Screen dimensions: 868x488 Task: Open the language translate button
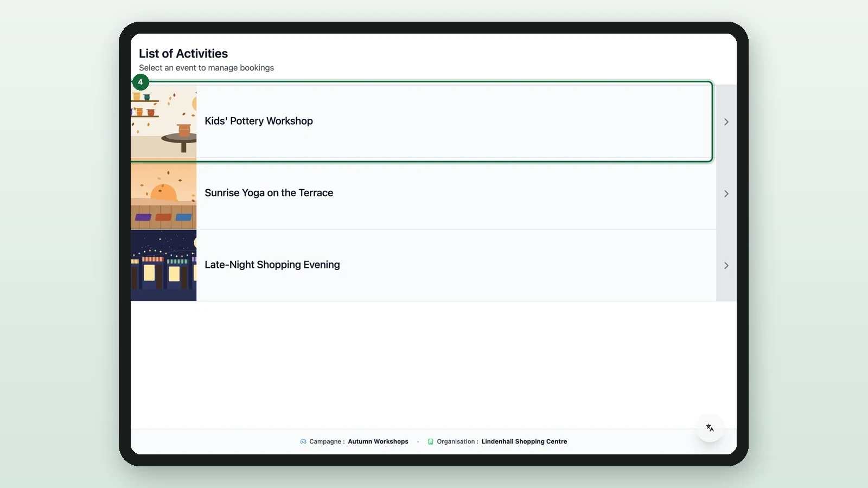(x=710, y=428)
